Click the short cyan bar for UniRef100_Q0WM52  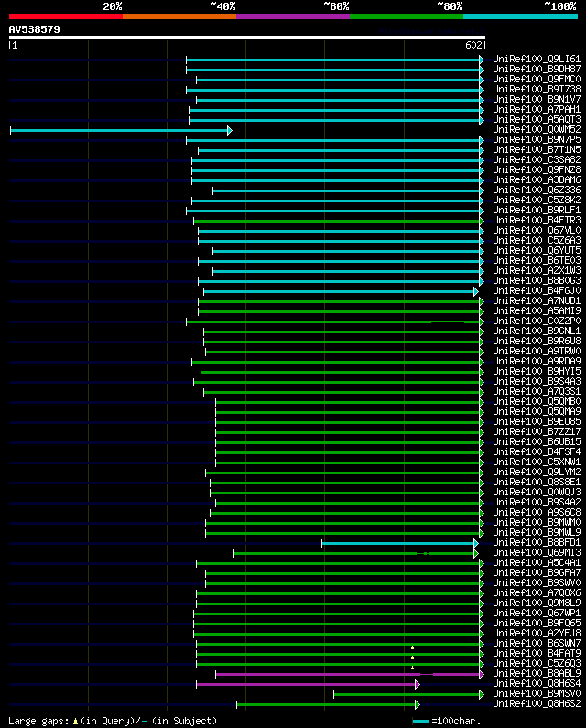[119, 130]
